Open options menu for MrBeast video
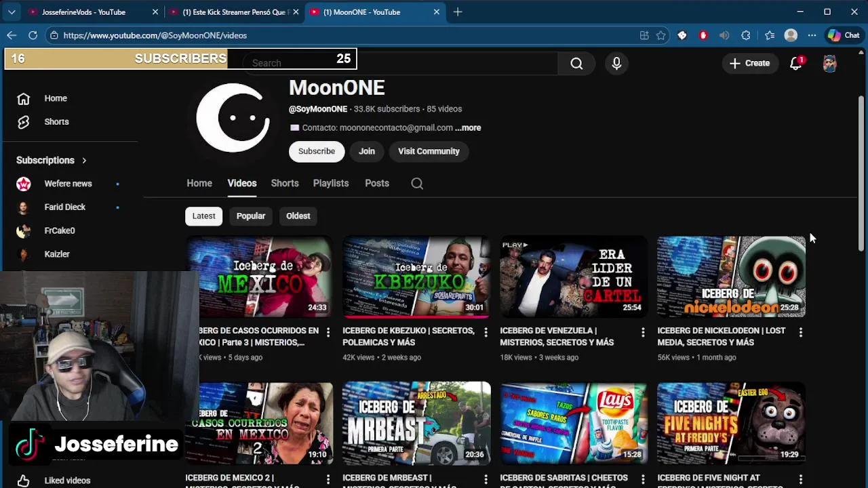The width and height of the screenshot is (868, 488). coord(486,479)
